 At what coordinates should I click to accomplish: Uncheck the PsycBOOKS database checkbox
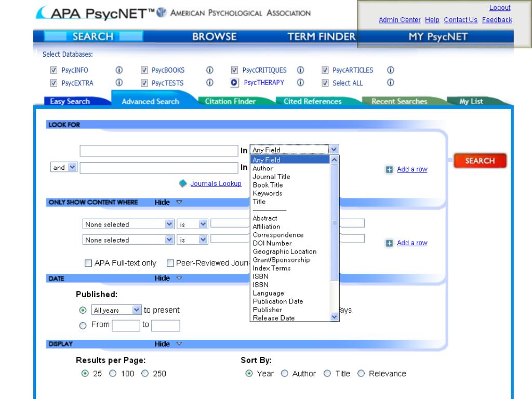point(144,70)
